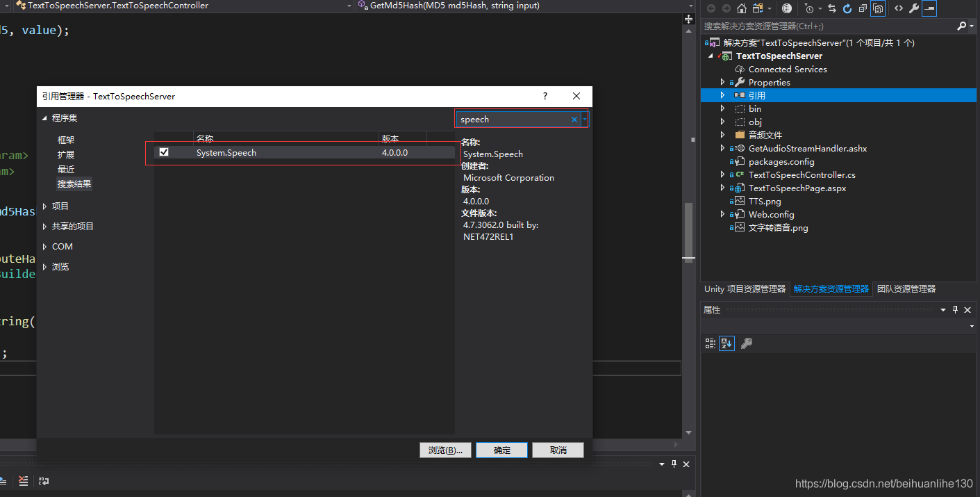Select Alphabetical sort icon in Properties panel

(x=726, y=343)
